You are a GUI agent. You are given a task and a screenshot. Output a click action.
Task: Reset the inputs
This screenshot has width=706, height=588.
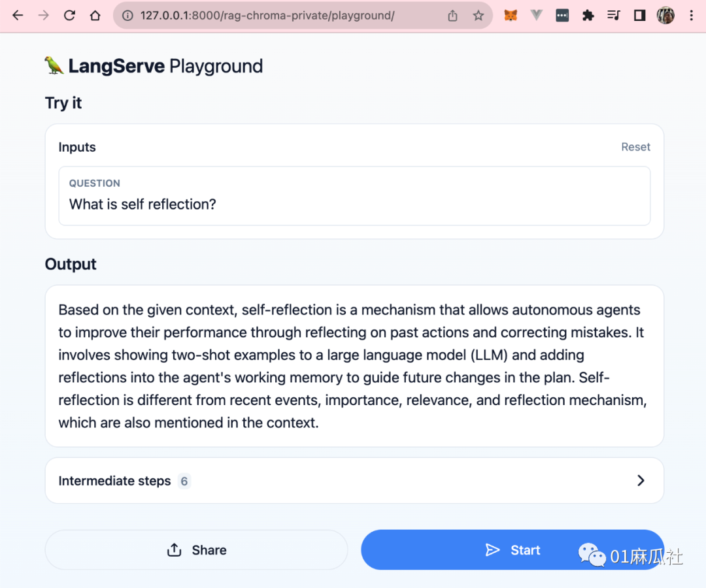[635, 147]
